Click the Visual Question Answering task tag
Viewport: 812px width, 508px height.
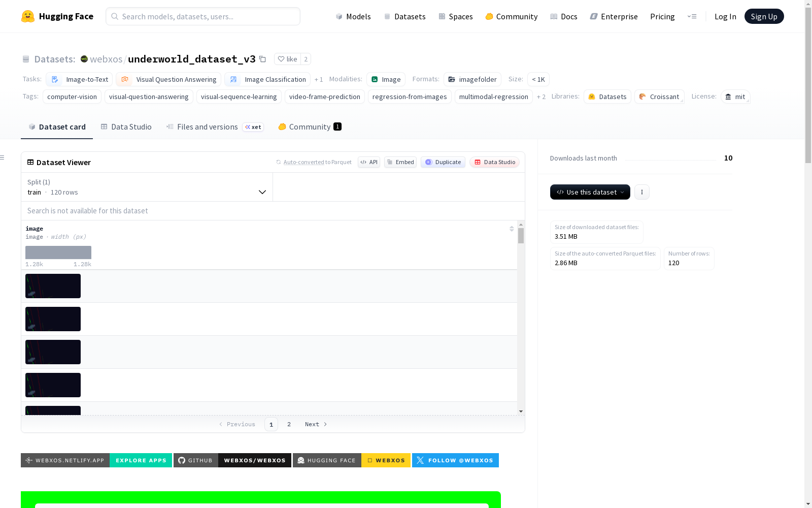click(x=168, y=79)
